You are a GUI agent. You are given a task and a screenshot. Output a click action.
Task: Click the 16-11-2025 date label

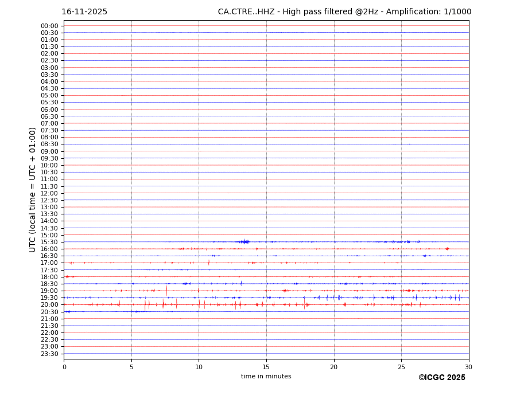tap(84, 12)
